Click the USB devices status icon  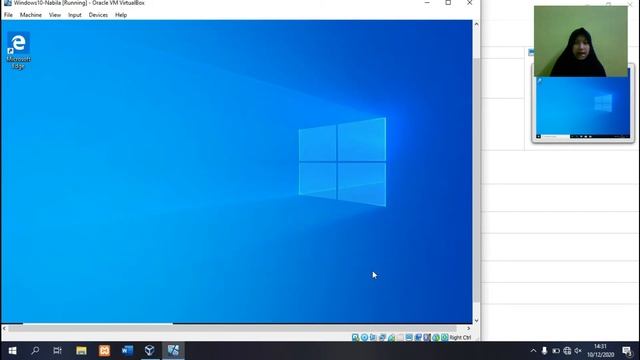(391, 338)
